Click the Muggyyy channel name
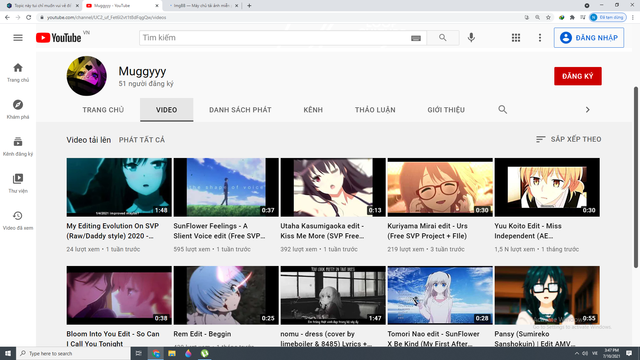Image resolution: width=640 pixels, height=360 pixels. tap(142, 71)
